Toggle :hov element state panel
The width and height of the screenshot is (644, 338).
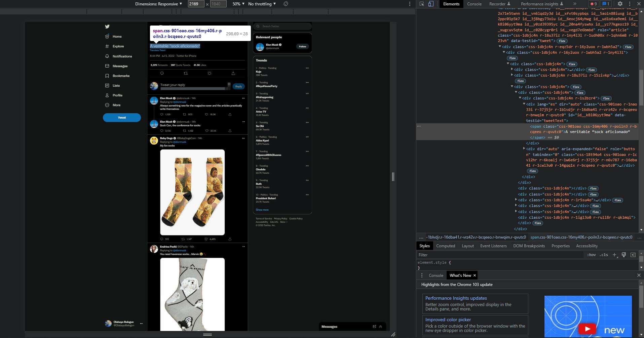pyautogui.click(x=592, y=255)
